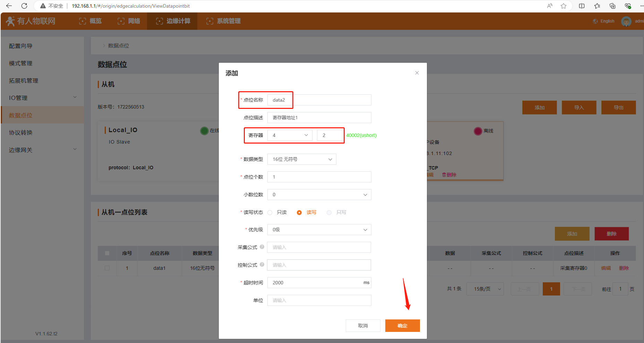Click the 取消 button
Screen dimensions: 644x343
pos(363,326)
